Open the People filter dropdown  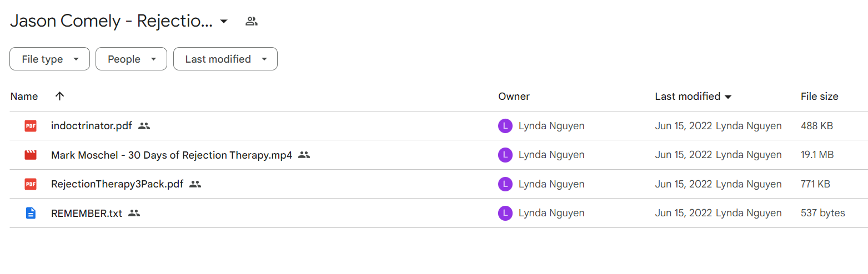click(131, 59)
